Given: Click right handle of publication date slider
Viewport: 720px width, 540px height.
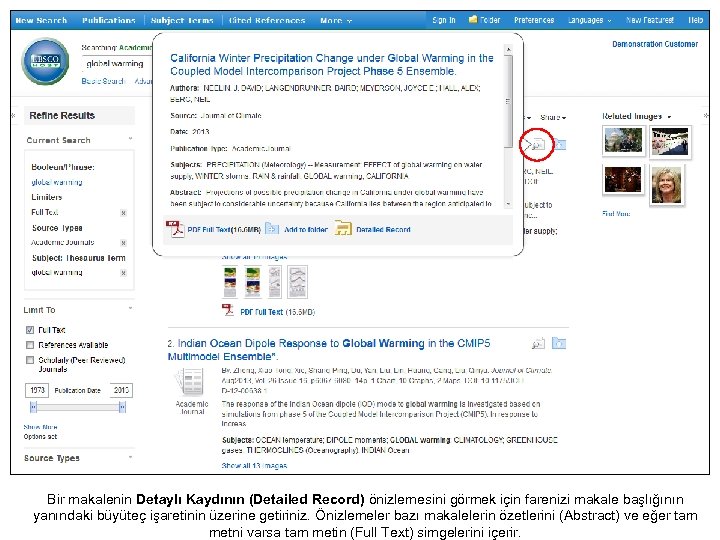Looking at the screenshot, I should [122, 407].
